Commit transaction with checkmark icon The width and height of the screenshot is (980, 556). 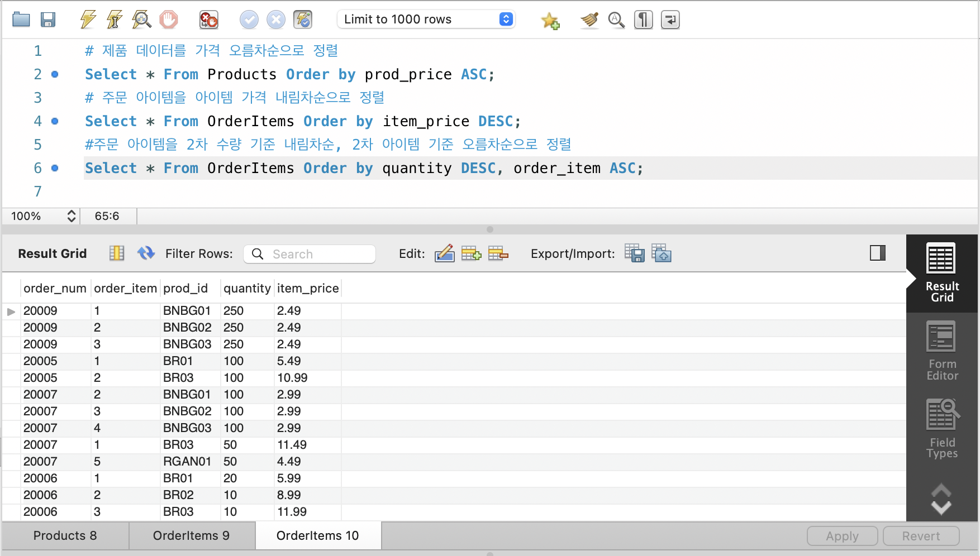pyautogui.click(x=249, y=20)
